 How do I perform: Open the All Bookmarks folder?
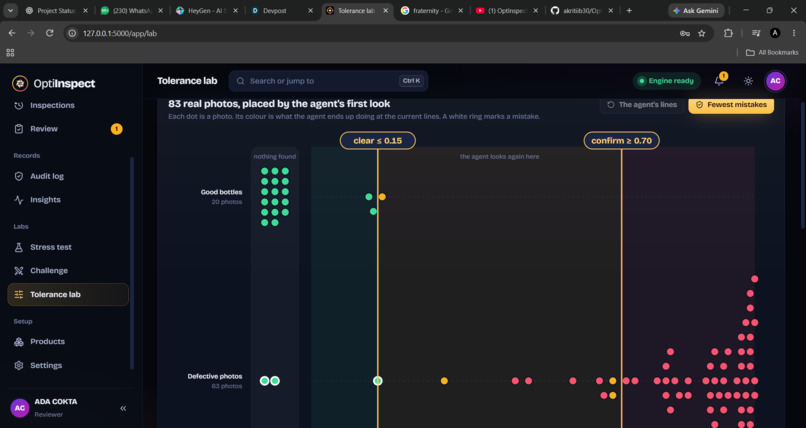point(772,52)
